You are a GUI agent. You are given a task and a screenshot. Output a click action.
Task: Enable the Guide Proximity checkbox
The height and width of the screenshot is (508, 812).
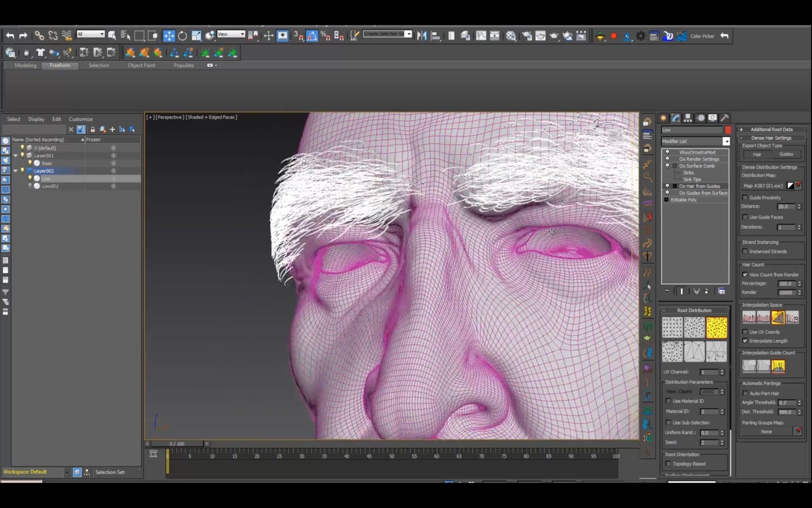(745, 198)
